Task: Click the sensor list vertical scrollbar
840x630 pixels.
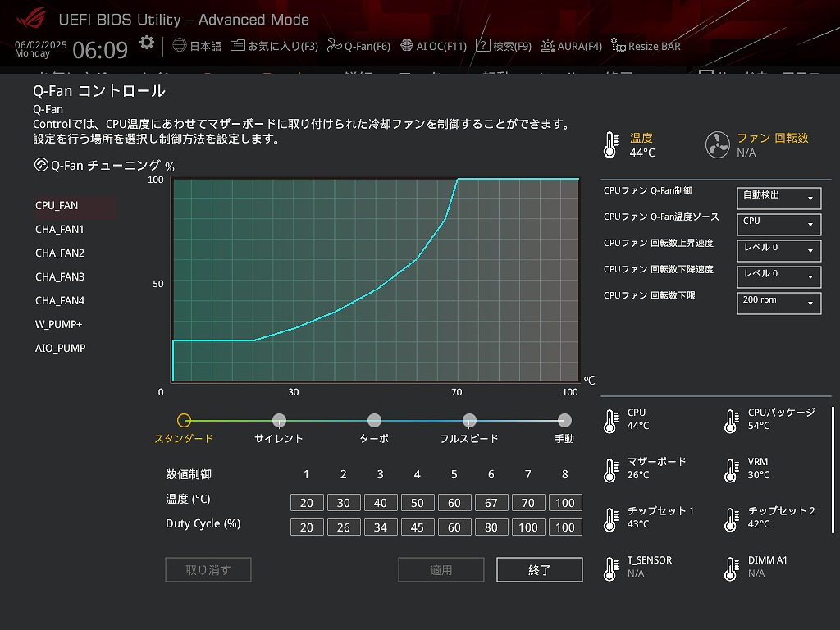Action: [x=833, y=470]
